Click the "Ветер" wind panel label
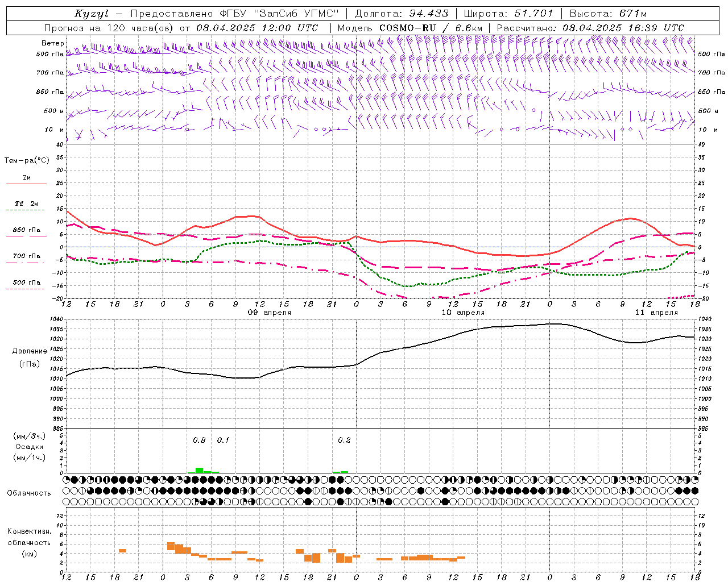The image size is (728, 582). point(53,43)
